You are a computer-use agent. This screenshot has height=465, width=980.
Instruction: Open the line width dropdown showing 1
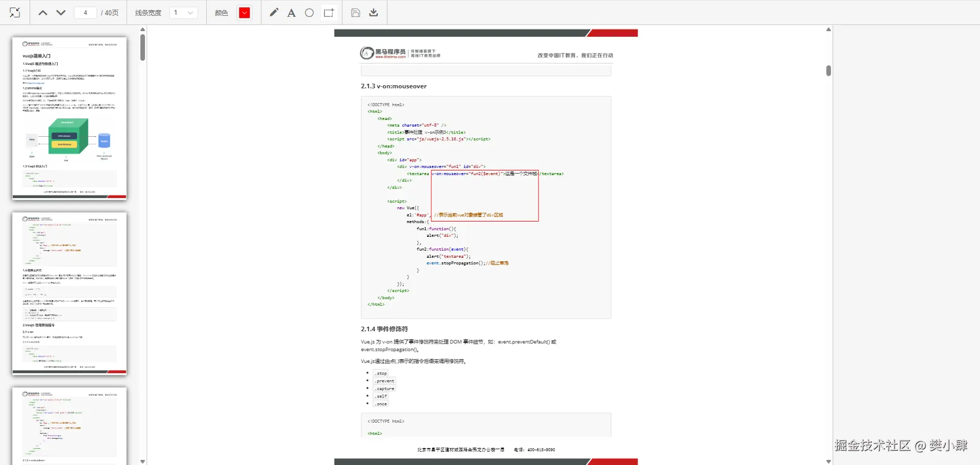pos(183,13)
